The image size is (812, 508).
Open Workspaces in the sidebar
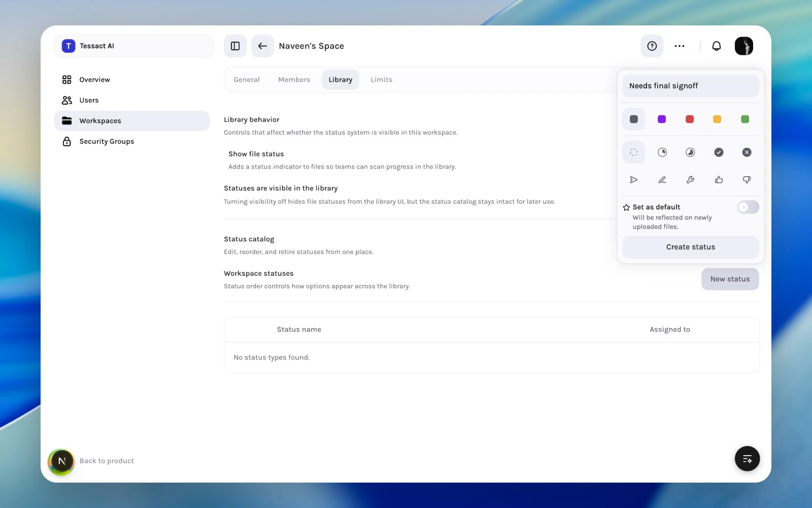pos(132,121)
